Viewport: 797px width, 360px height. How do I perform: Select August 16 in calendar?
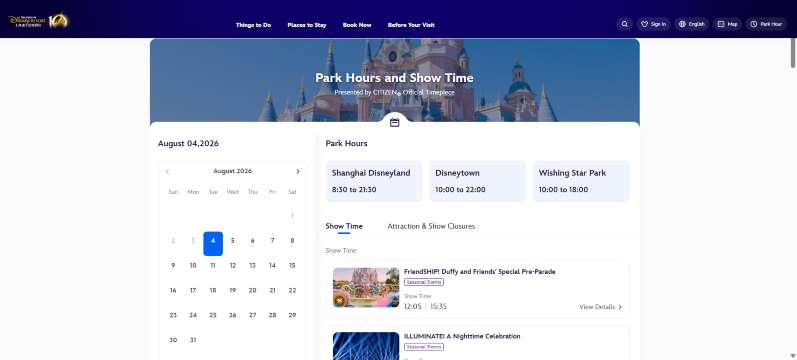pyautogui.click(x=173, y=290)
